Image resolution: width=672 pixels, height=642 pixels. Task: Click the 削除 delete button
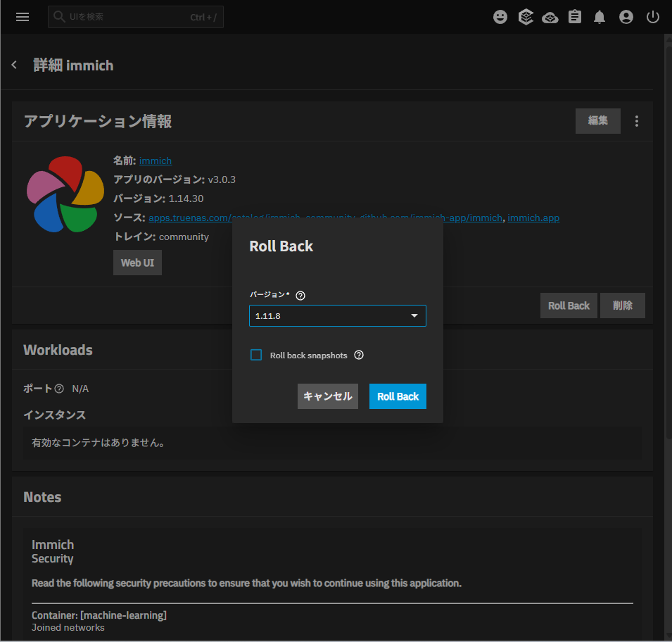(622, 306)
